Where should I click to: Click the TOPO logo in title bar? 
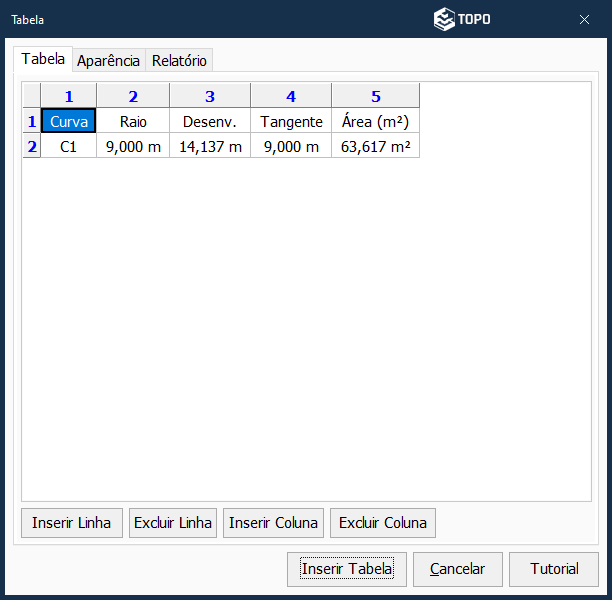[462, 19]
